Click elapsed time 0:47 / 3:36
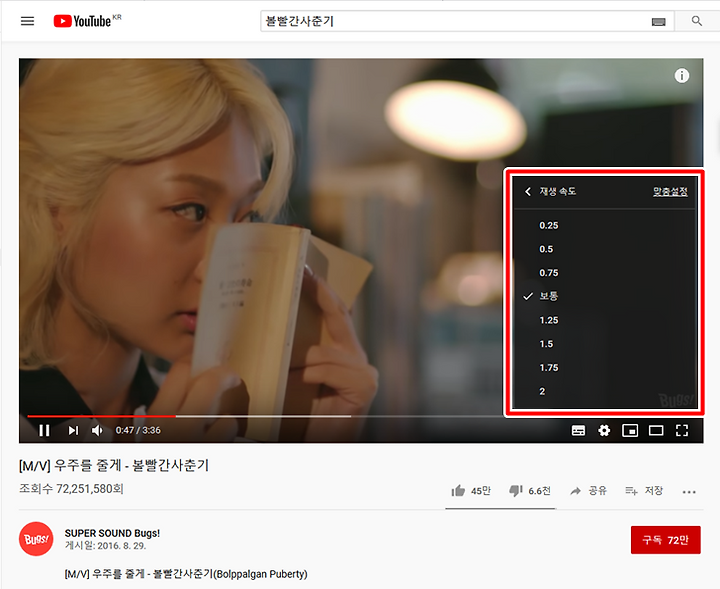The width and height of the screenshot is (720, 589). [x=138, y=430]
